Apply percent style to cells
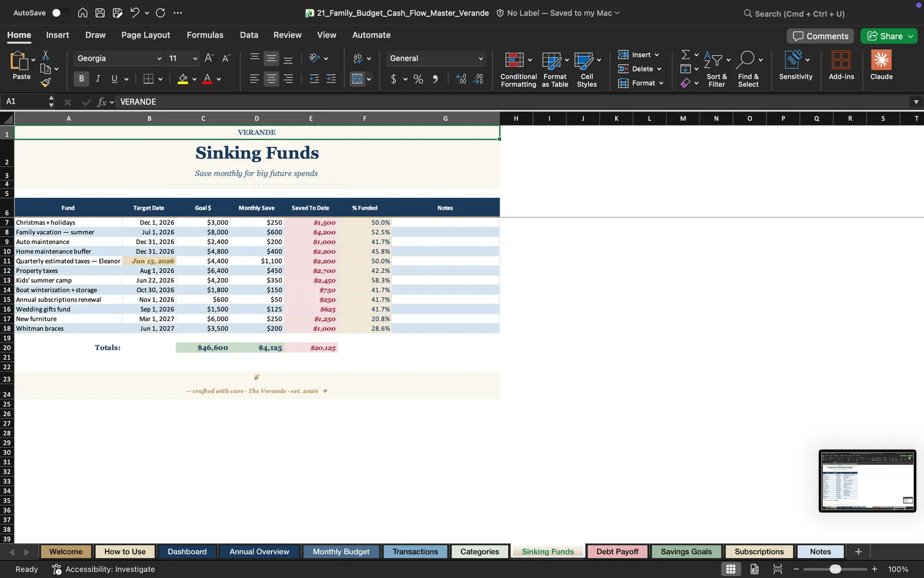 pyautogui.click(x=418, y=79)
